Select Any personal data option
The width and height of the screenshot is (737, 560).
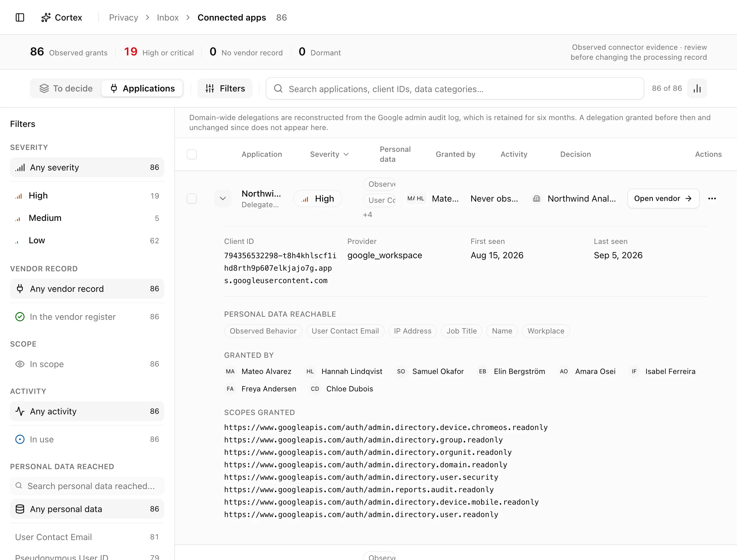pos(87,509)
